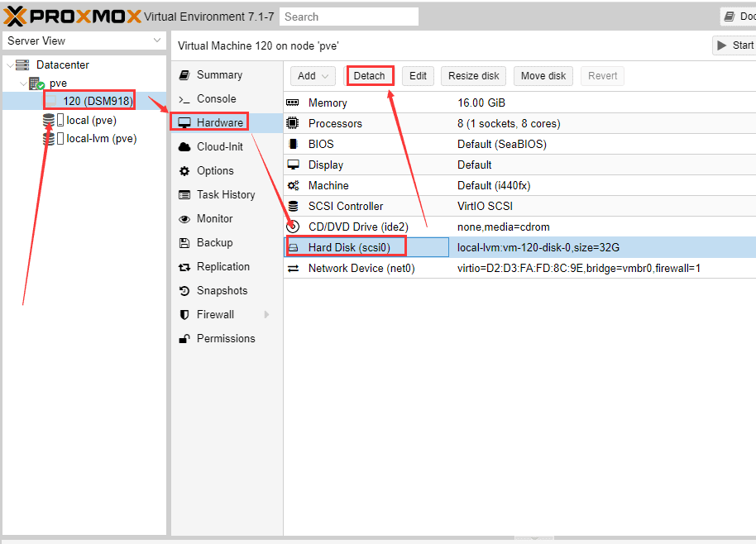Click the Monitor eye icon
This screenshot has width=756, height=544.
(x=184, y=219)
